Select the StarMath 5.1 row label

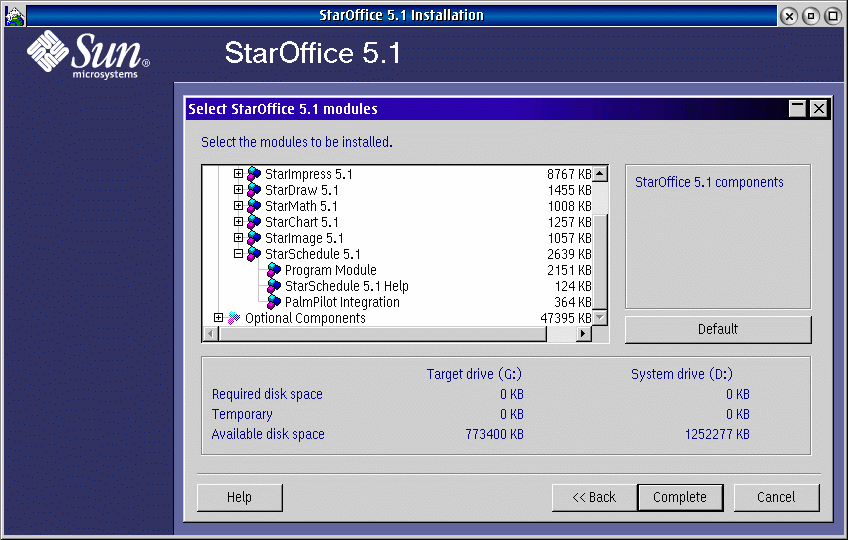(301, 206)
